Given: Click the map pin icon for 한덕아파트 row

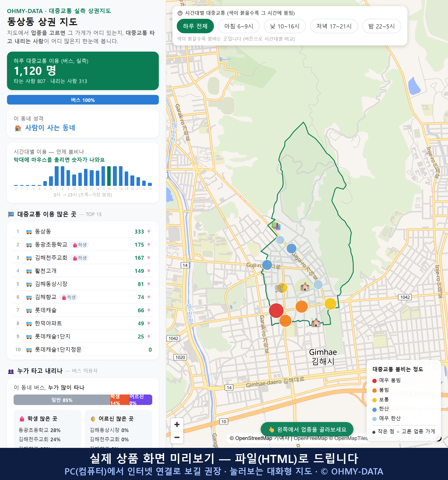Looking at the screenshot, I should click(x=149, y=323).
